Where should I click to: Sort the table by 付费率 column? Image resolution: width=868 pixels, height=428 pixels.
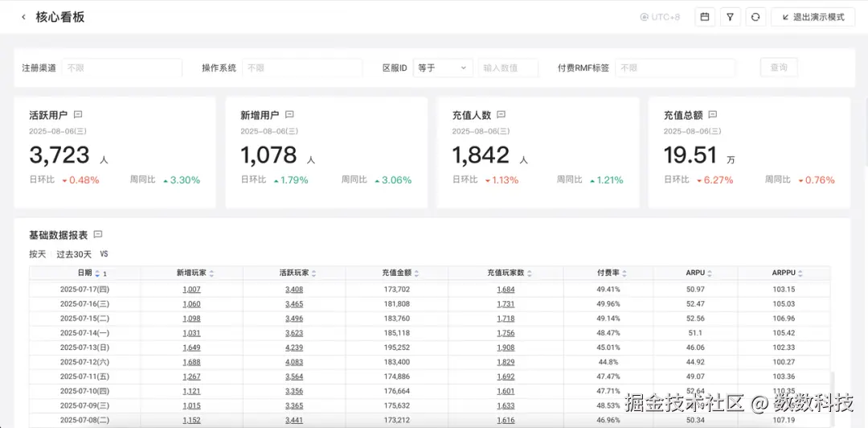click(x=624, y=274)
